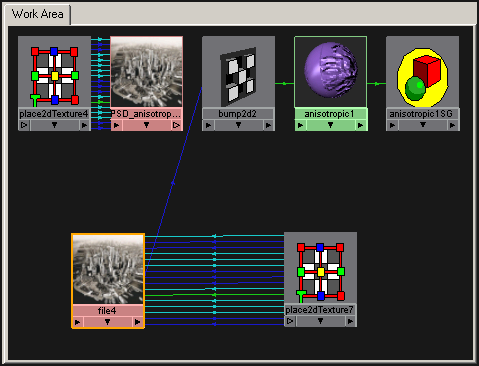Screen dimensions: 479x366
Task: Open place2dTexture4 input connections arrow
Action: 24,125
